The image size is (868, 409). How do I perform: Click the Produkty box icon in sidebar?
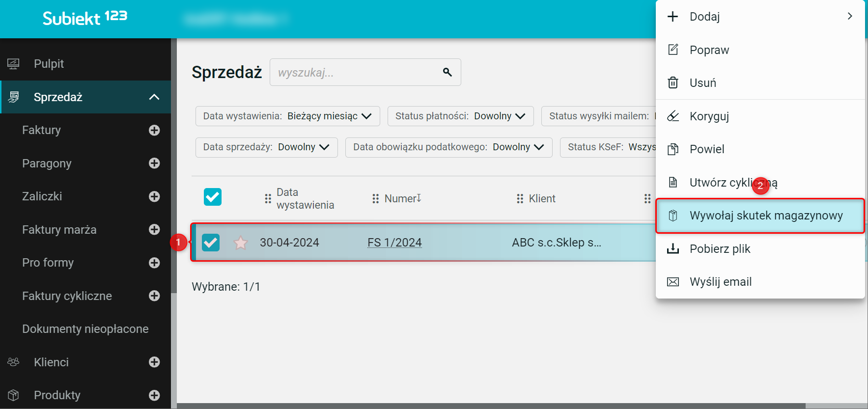click(13, 395)
